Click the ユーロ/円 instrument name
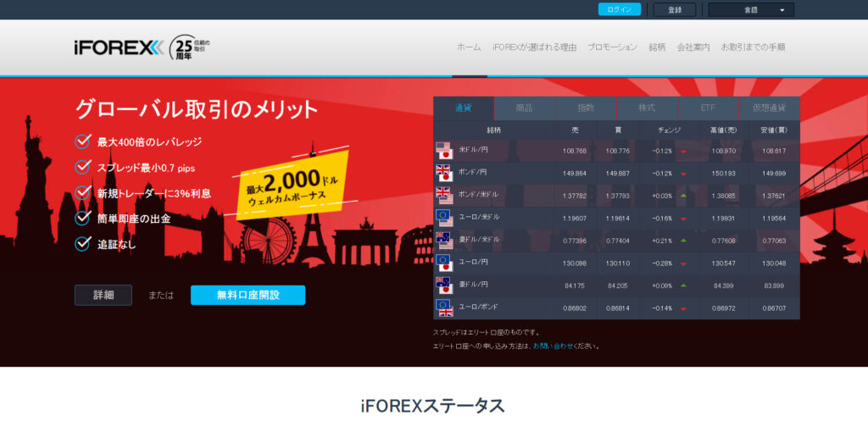The width and height of the screenshot is (868, 427). click(x=473, y=262)
